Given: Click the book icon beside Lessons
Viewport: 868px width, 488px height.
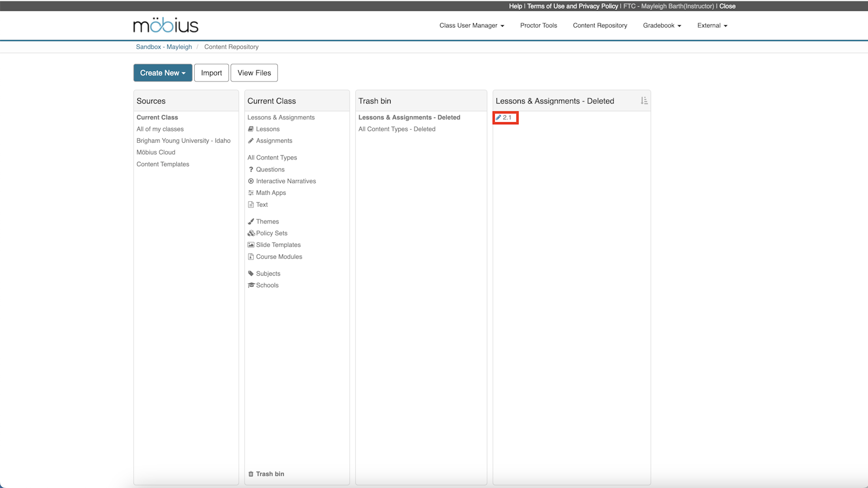Looking at the screenshot, I should [251, 129].
